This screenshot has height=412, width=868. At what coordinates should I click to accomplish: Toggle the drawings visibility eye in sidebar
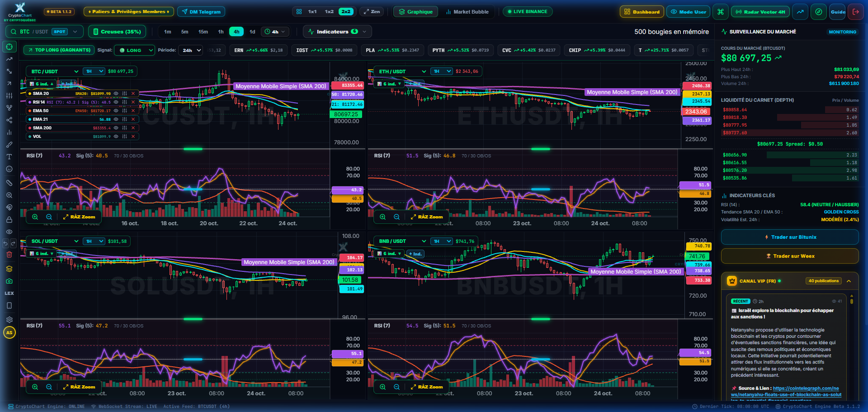(x=9, y=232)
